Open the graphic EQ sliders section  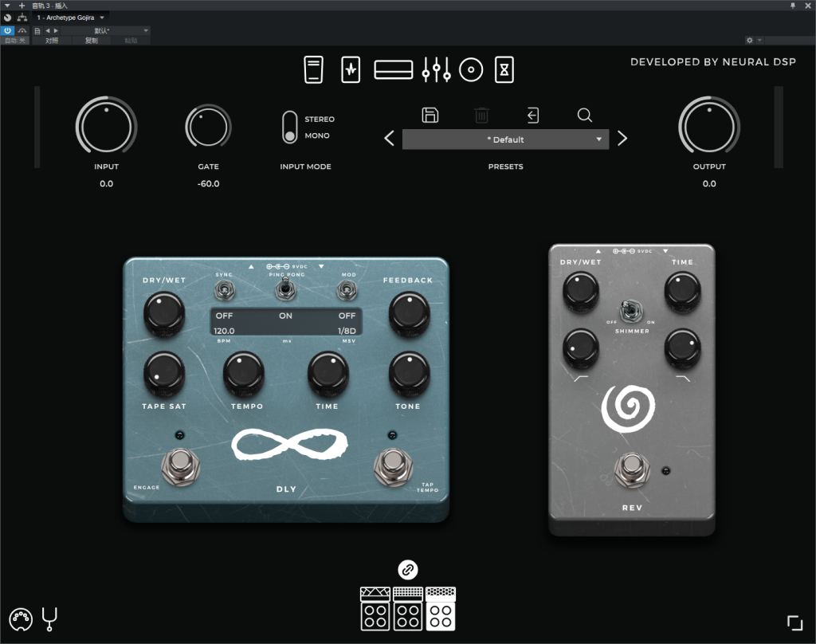[x=436, y=70]
